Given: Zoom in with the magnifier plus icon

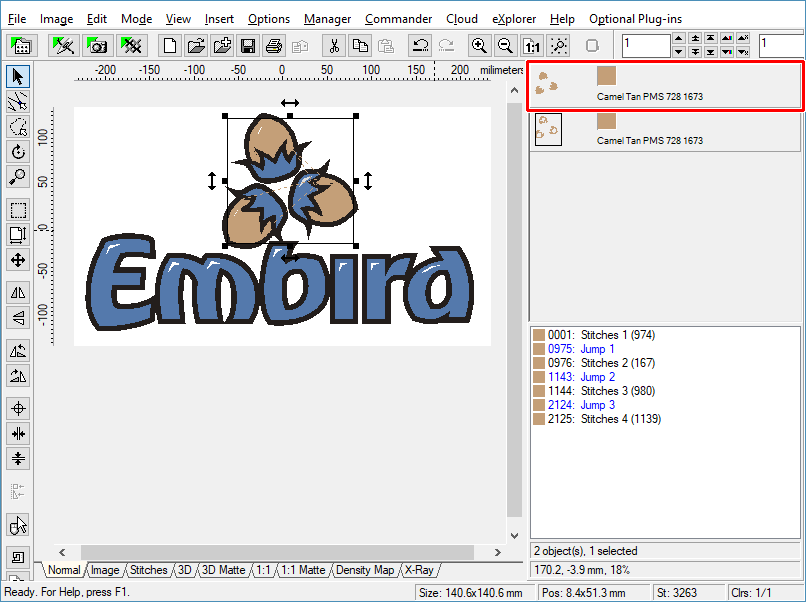Looking at the screenshot, I should 479,46.
